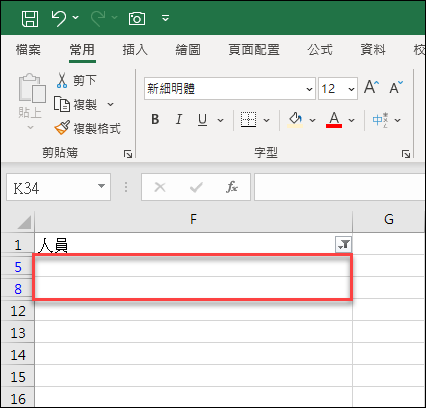426x408 pixels.
Task: Click the phonetic guide 中 icon
Action: [380, 120]
